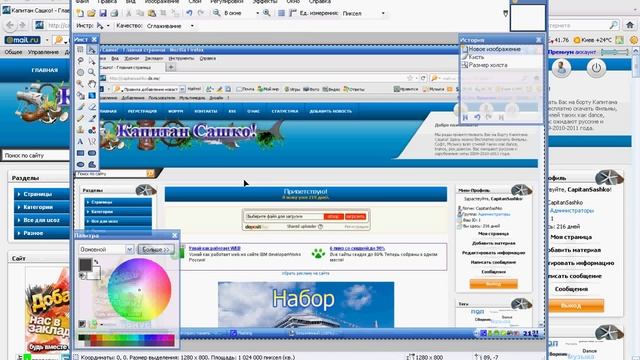Select the Pan hand tool

click(92, 84)
